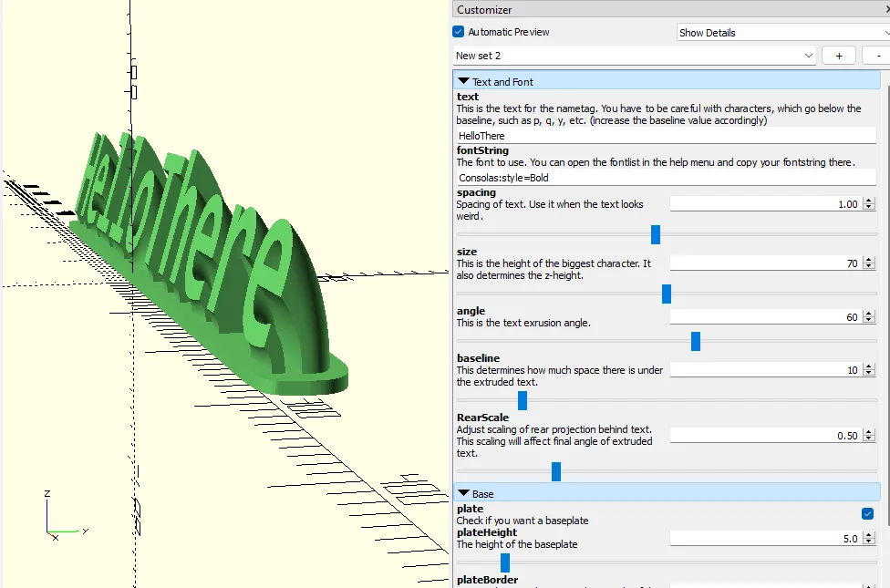The height and width of the screenshot is (588, 890).
Task: Decrease size using its down arrow
Action: pyautogui.click(x=867, y=267)
